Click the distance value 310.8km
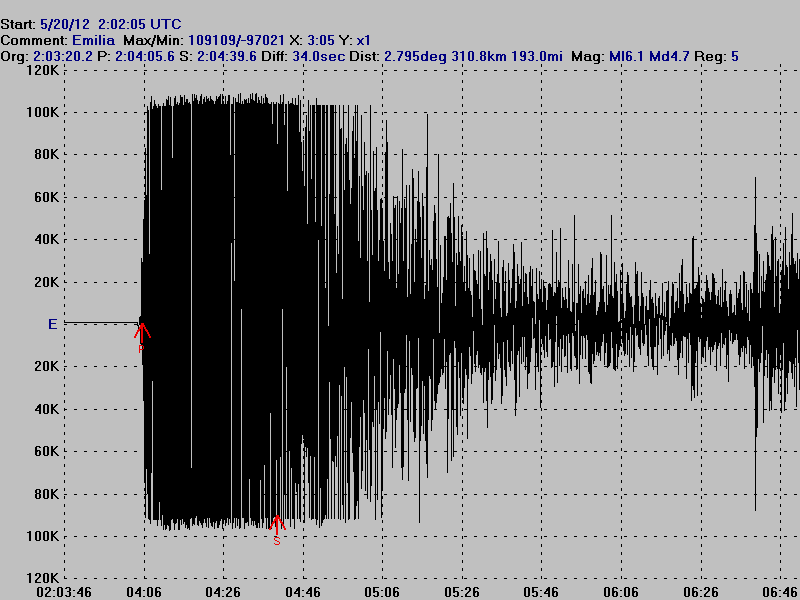Screen dimensions: 800x600 point(479,56)
